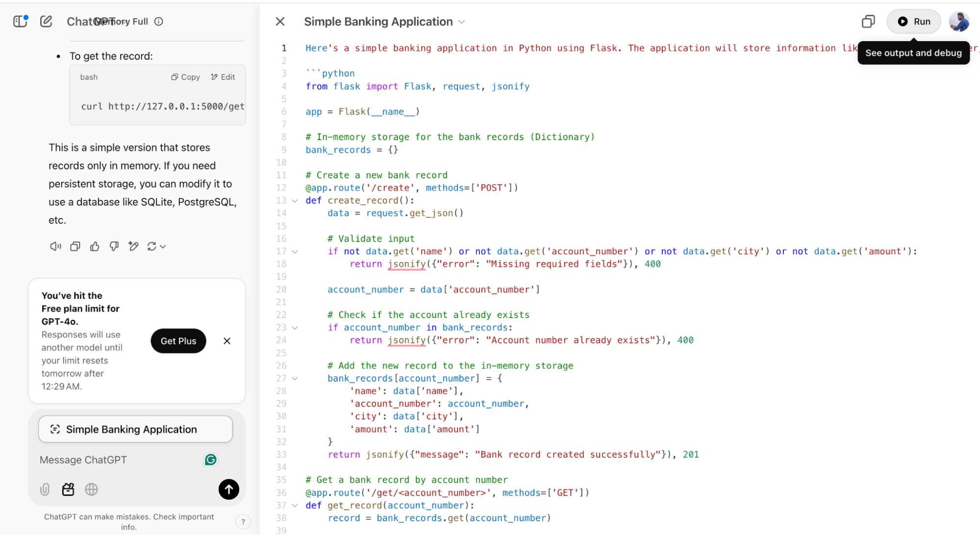Viewport: 980px width, 535px height.
Task: Click the edit in canvas icon
Action: coord(133,246)
